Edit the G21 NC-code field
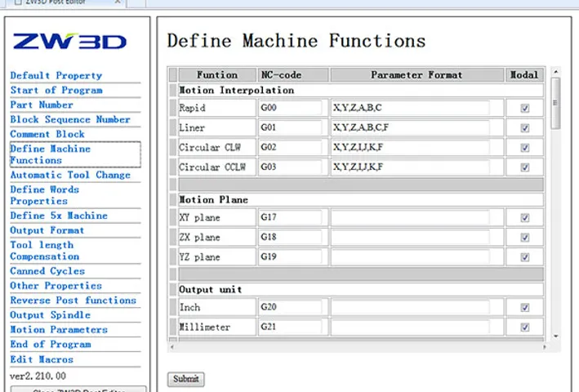 (x=290, y=327)
